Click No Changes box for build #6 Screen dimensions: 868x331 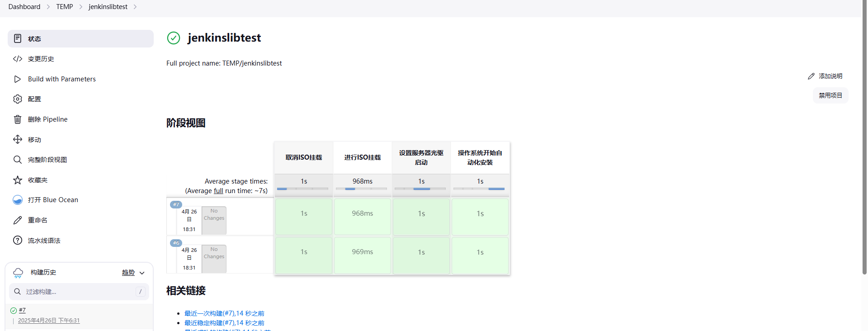214,259
